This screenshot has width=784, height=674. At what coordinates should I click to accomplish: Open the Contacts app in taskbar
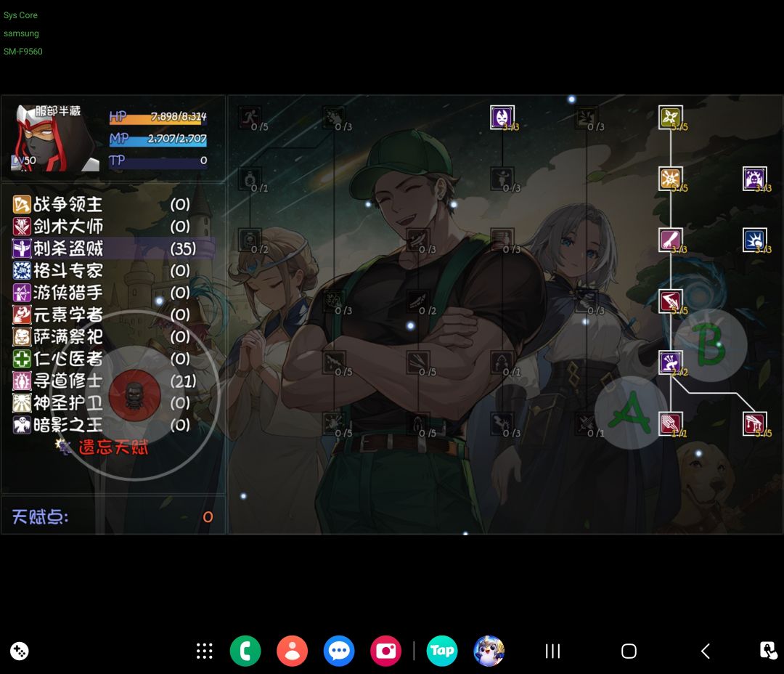click(292, 651)
